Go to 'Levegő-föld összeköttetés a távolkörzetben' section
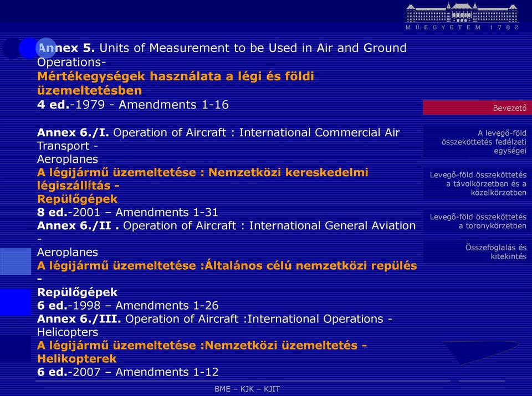The image size is (532, 396). click(x=478, y=184)
